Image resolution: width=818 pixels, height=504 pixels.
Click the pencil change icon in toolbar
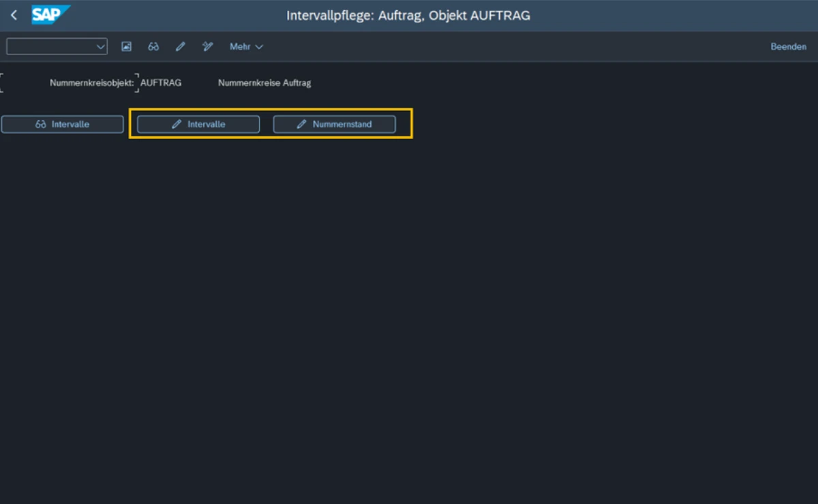click(x=181, y=46)
